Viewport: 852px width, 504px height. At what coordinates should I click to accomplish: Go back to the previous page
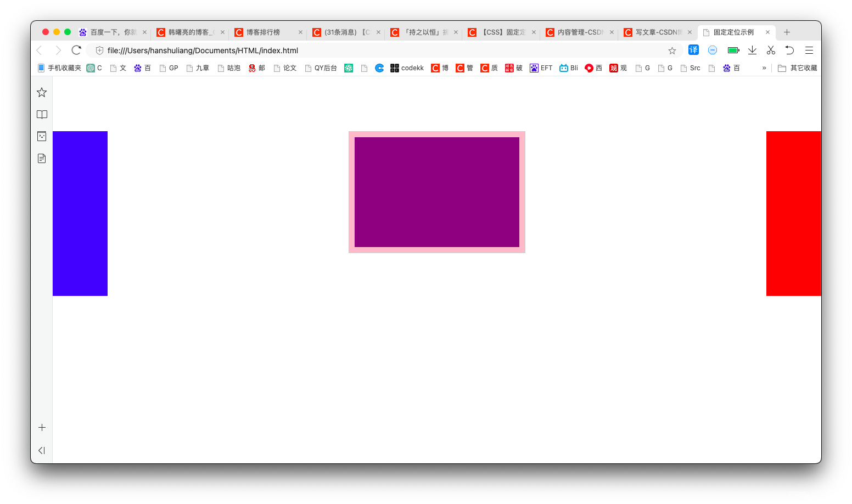point(40,51)
